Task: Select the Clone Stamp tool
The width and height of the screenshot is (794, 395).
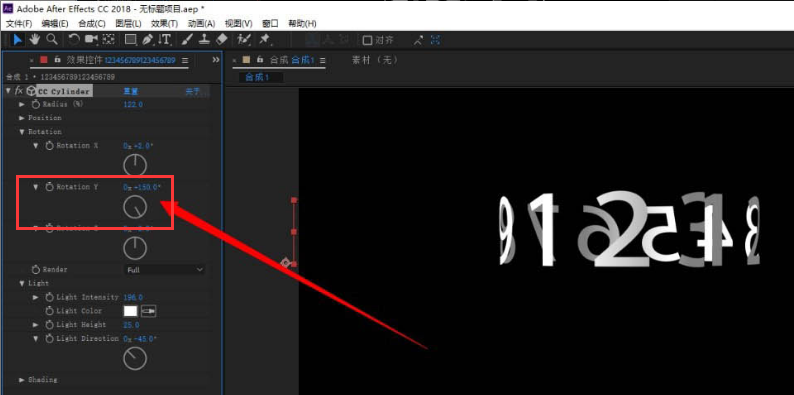Action: [x=204, y=40]
